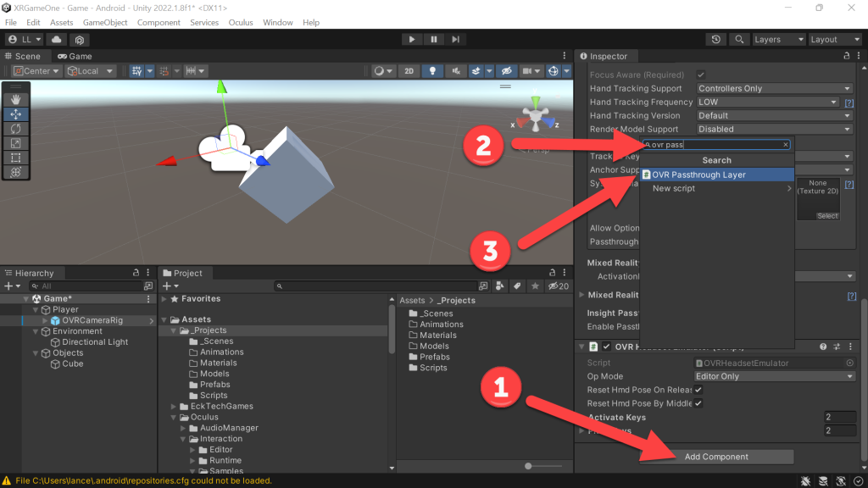Viewport: 868px width, 488px height.
Task: Switch to the Game tab
Action: point(75,57)
